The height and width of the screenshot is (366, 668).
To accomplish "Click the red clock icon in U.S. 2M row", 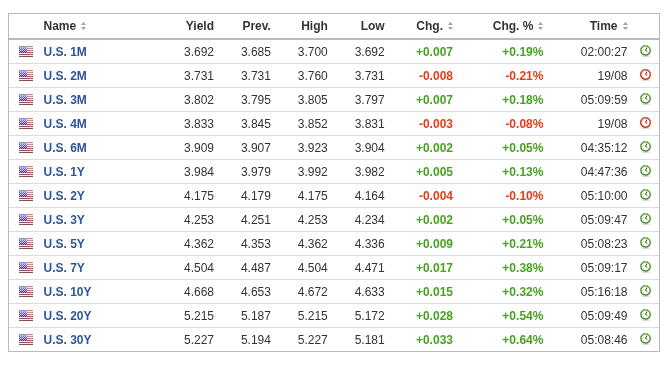I will [645, 75].
